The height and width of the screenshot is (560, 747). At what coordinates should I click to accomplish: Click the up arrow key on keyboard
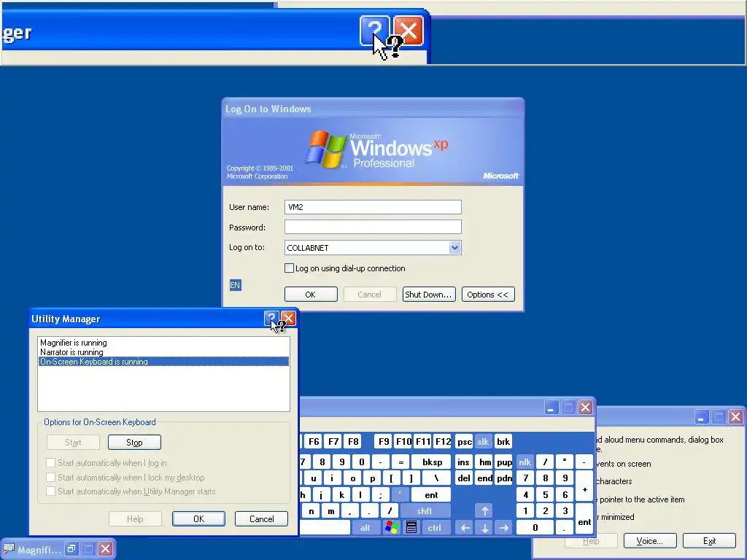point(484,511)
